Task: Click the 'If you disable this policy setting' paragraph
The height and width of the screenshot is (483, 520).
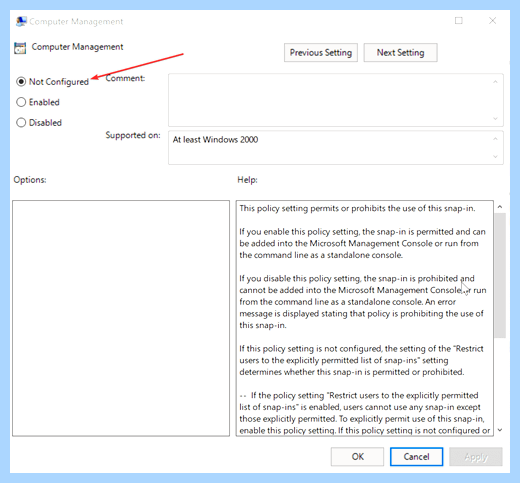Action: [363, 302]
